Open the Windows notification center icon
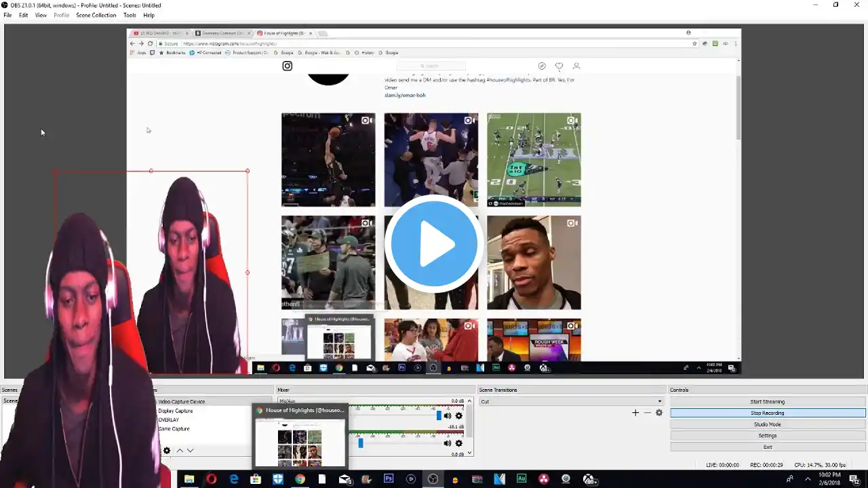Viewport: 868px width, 488px height. point(854,479)
